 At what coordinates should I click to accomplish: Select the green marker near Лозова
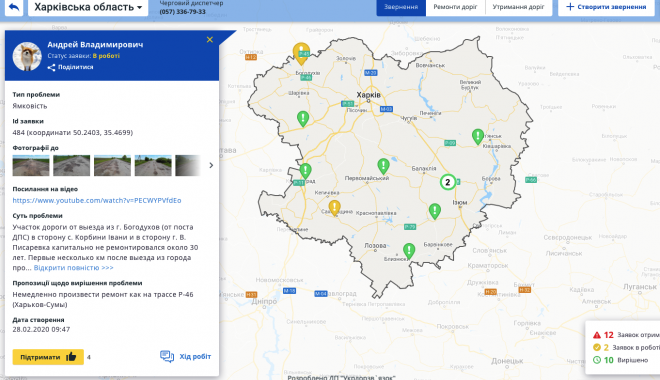click(x=409, y=251)
